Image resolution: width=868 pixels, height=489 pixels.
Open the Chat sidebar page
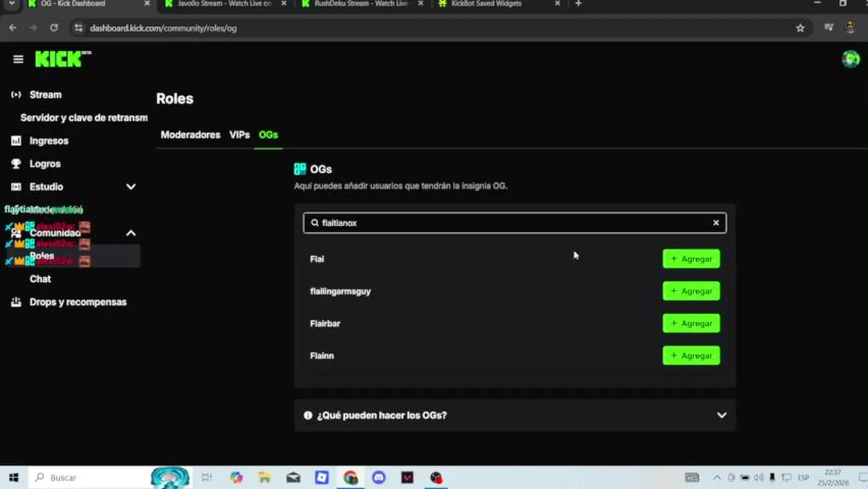click(40, 279)
